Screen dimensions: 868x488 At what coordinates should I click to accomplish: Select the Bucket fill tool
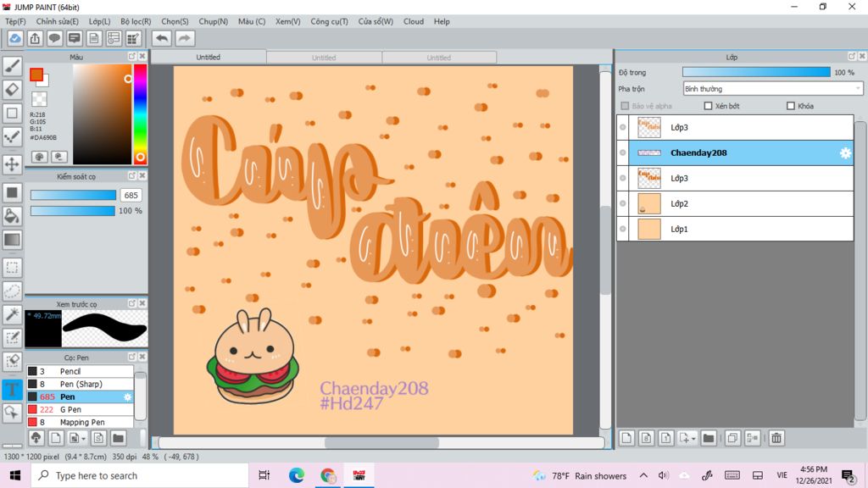pos(12,216)
